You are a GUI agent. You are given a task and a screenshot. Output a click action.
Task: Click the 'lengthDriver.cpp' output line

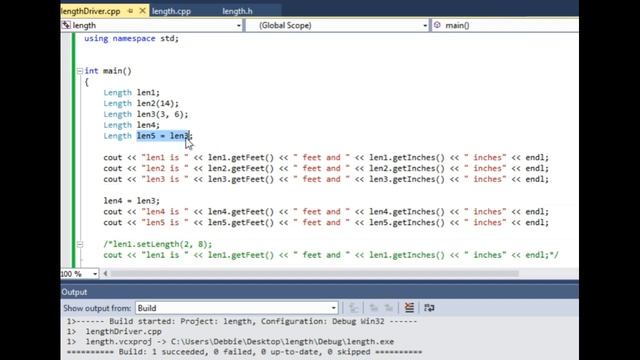[114, 331]
